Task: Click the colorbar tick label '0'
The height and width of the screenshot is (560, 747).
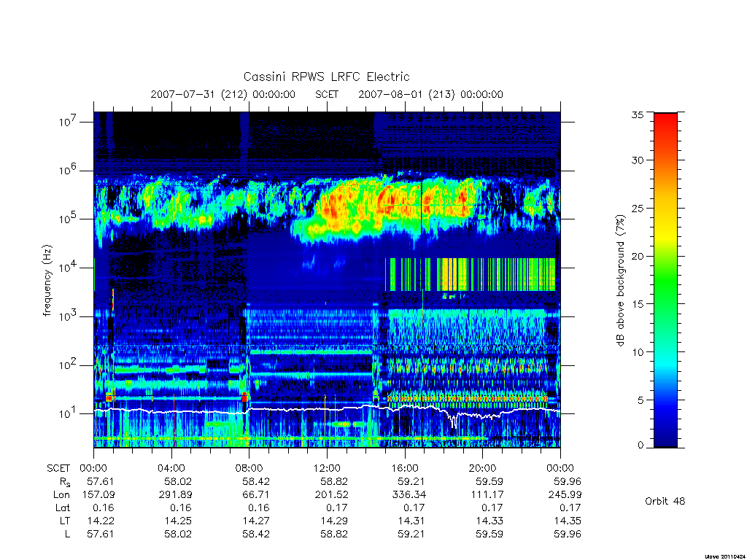Action: (640, 446)
